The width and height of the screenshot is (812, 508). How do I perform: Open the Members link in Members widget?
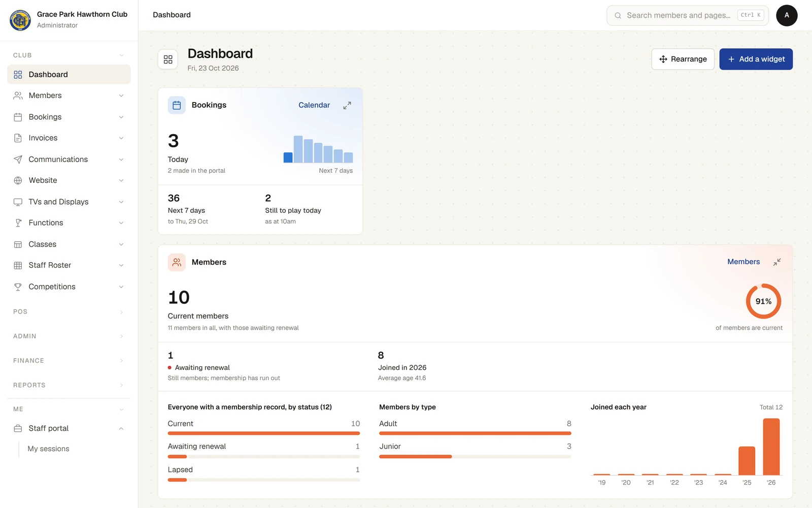coord(743,262)
